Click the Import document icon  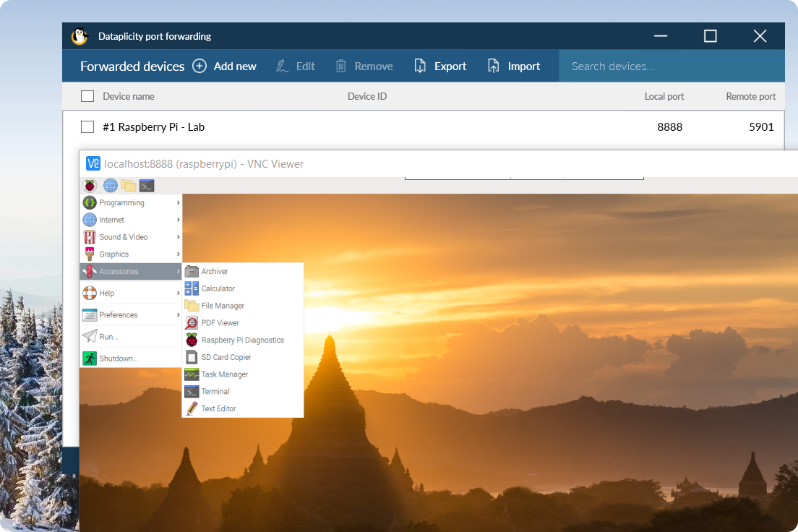click(x=493, y=66)
